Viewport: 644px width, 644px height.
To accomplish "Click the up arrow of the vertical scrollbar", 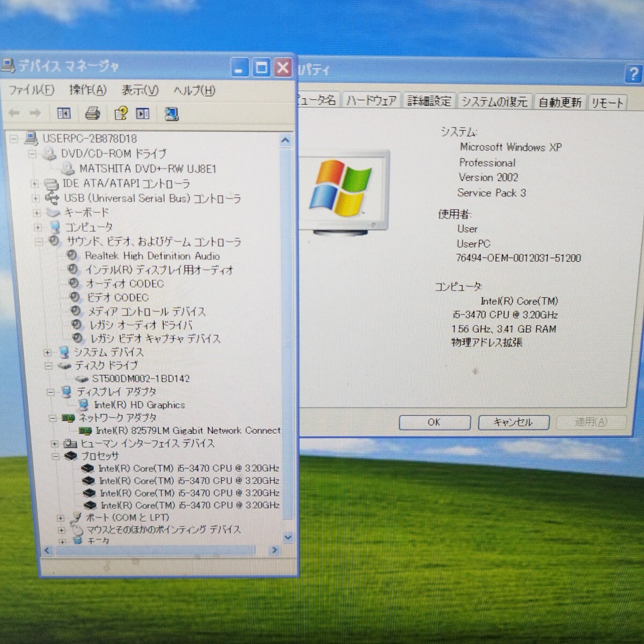I will 286,141.
